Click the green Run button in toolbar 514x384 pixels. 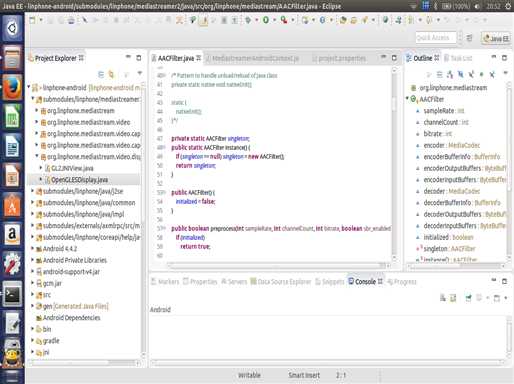click(266, 20)
